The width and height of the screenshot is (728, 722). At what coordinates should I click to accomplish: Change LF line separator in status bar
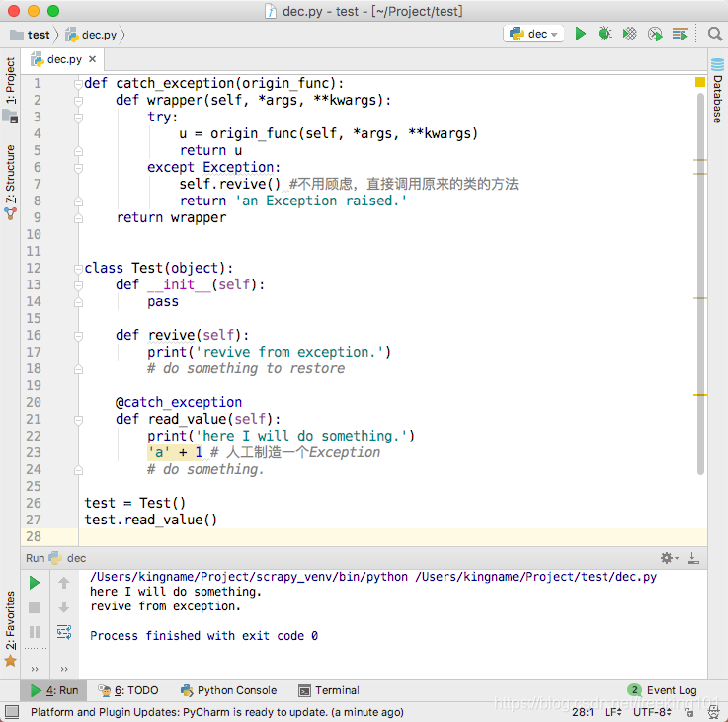pyautogui.click(x=612, y=712)
